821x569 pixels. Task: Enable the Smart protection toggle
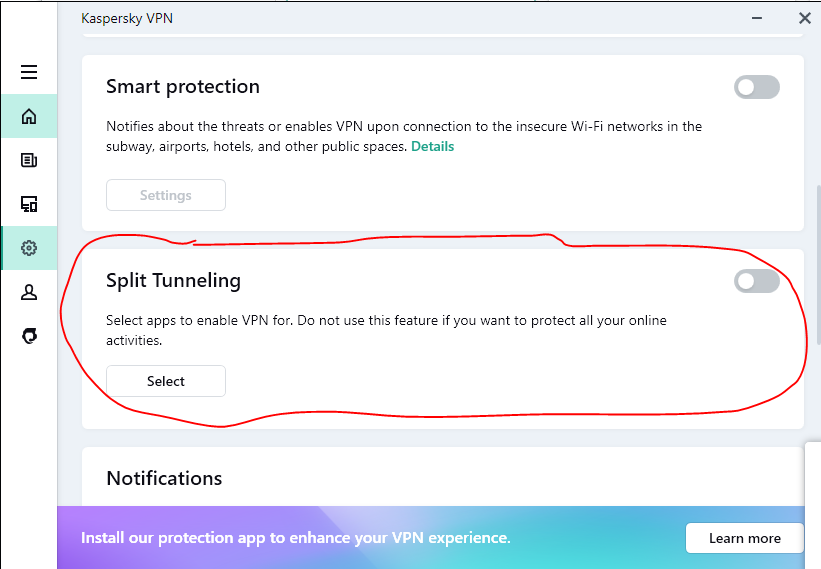(756, 87)
